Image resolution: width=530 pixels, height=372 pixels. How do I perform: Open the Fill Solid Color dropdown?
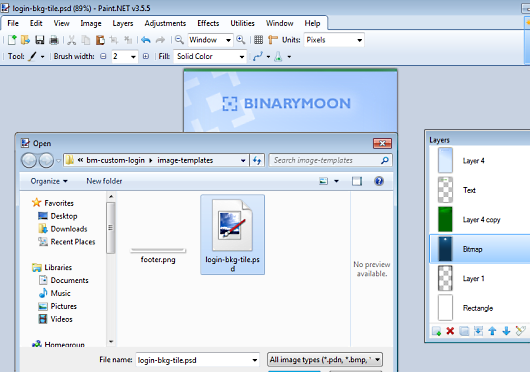tap(242, 57)
